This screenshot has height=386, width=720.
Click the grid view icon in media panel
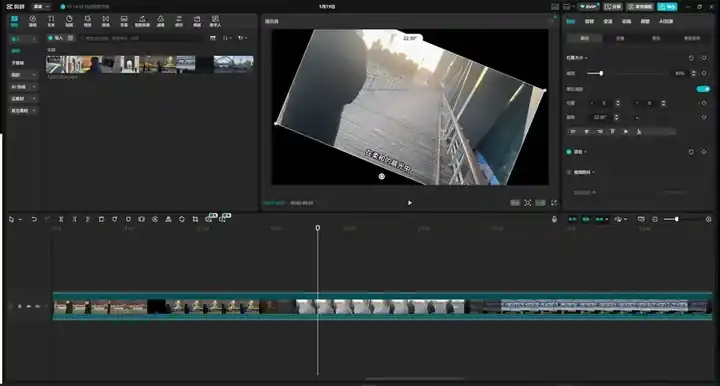(213, 38)
